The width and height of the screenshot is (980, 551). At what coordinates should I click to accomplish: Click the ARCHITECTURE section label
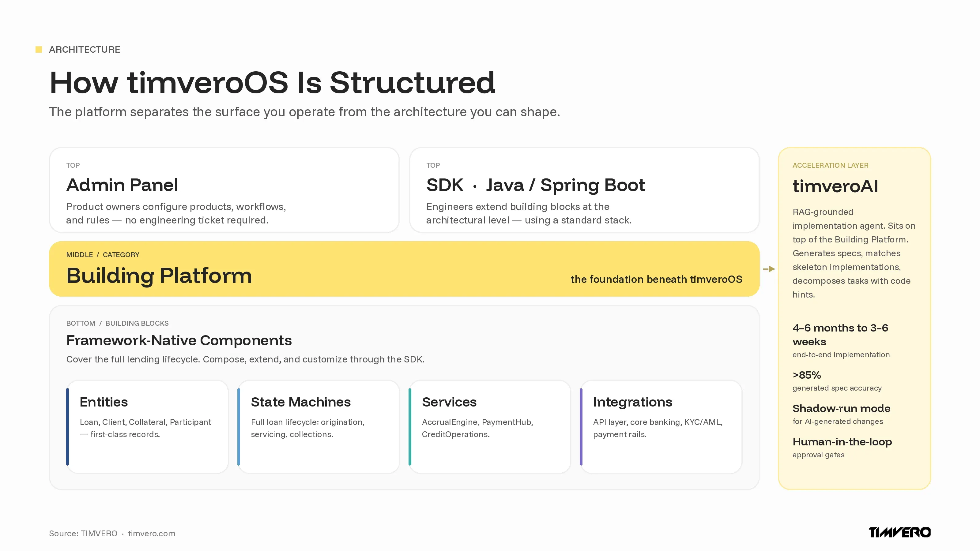click(x=85, y=49)
